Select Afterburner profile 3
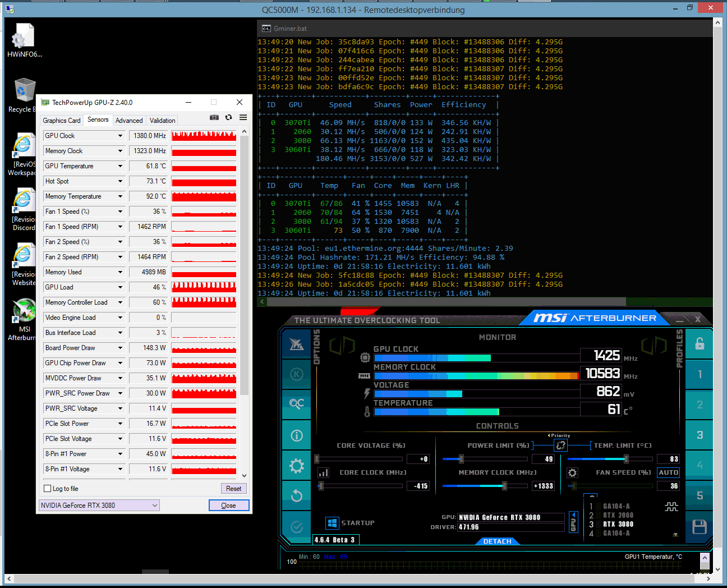The height and width of the screenshot is (588, 727). tap(700, 435)
